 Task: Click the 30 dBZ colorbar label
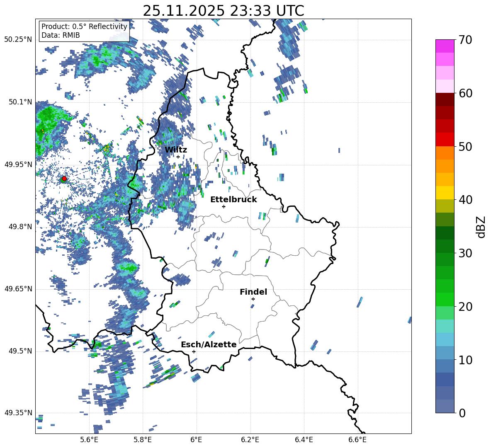(465, 253)
